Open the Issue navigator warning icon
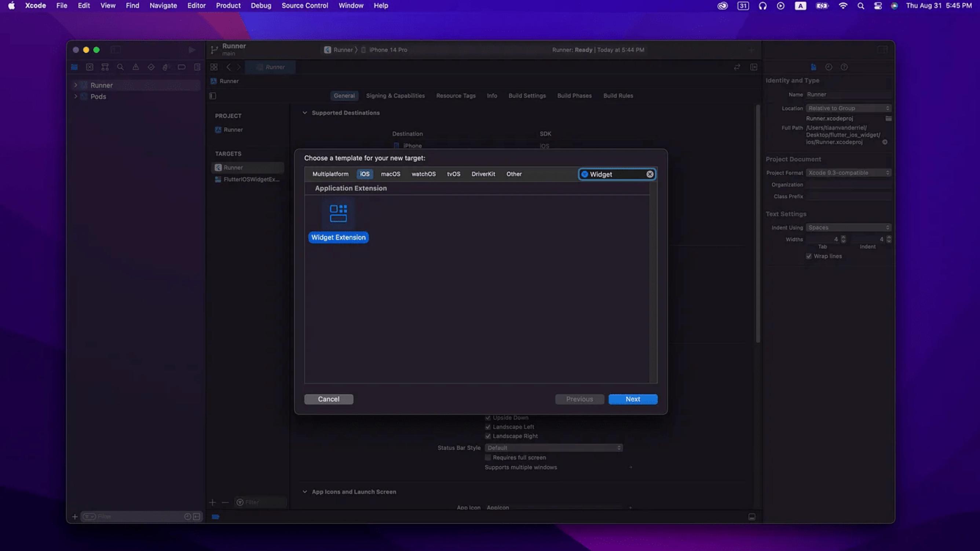This screenshot has height=551, width=980. pyautogui.click(x=135, y=67)
